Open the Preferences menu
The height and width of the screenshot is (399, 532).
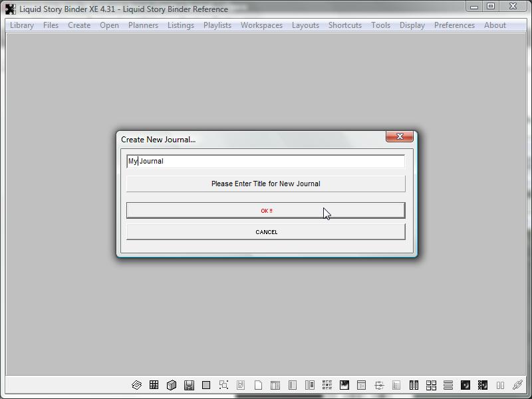454,25
